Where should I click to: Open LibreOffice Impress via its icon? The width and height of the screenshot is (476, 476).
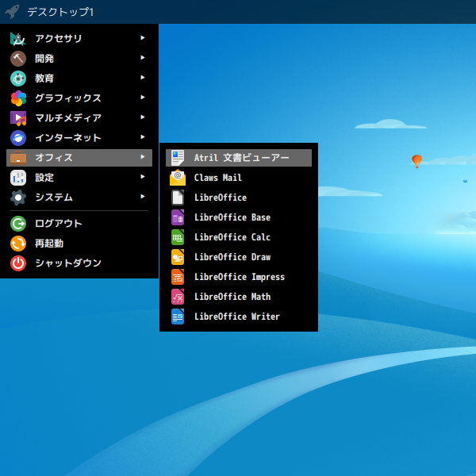point(178,277)
